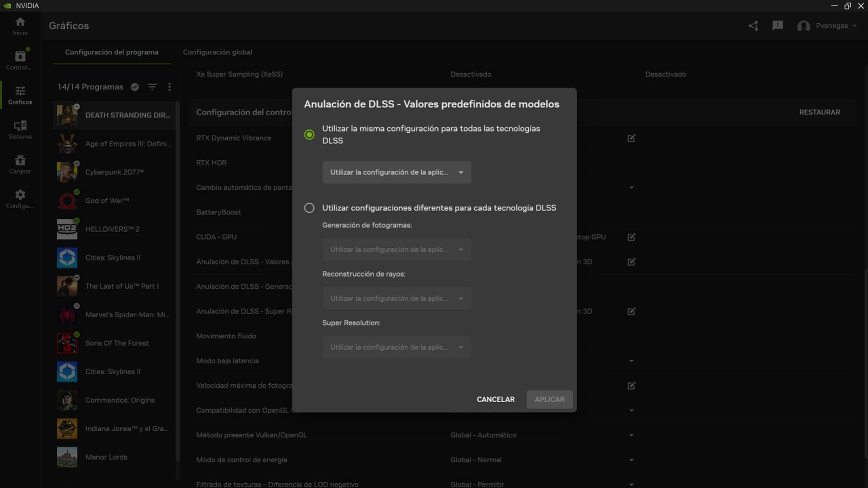This screenshot has width=868, height=488.
Task: Select Marvel's Spider-Man in program list
Action: tap(115, 314)
